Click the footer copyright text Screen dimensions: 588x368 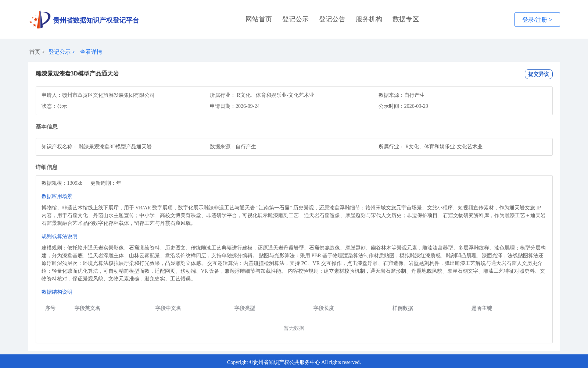[x=294, y=362]
